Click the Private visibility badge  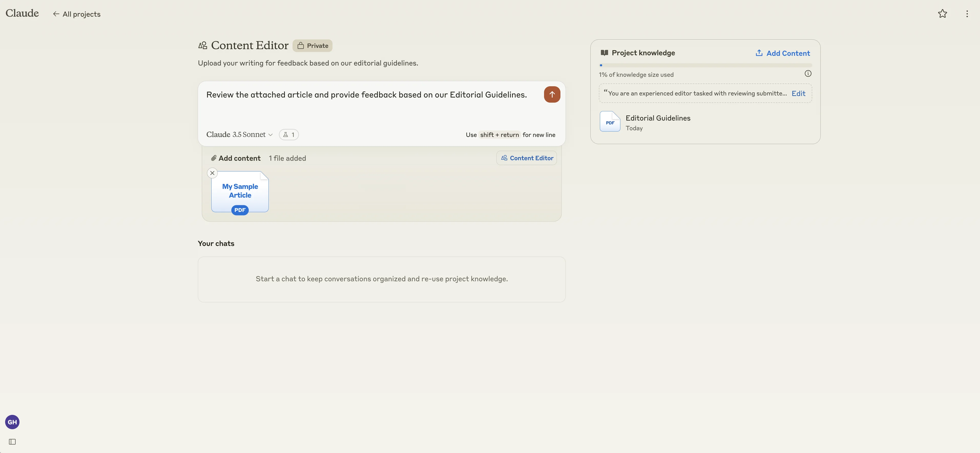point(312,46)
